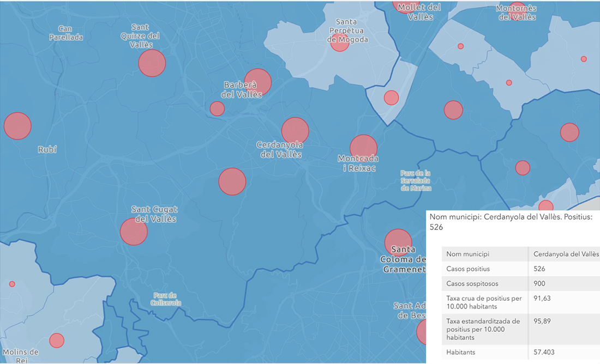Click 'Taxa estandarditzada de positius' row label
Screen dimensions: 600x364
483,329
